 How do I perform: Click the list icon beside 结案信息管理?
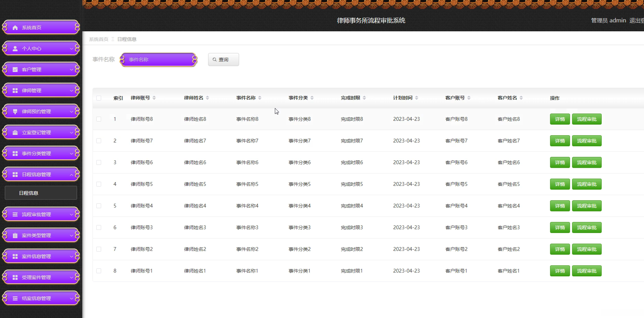point(15,298)
